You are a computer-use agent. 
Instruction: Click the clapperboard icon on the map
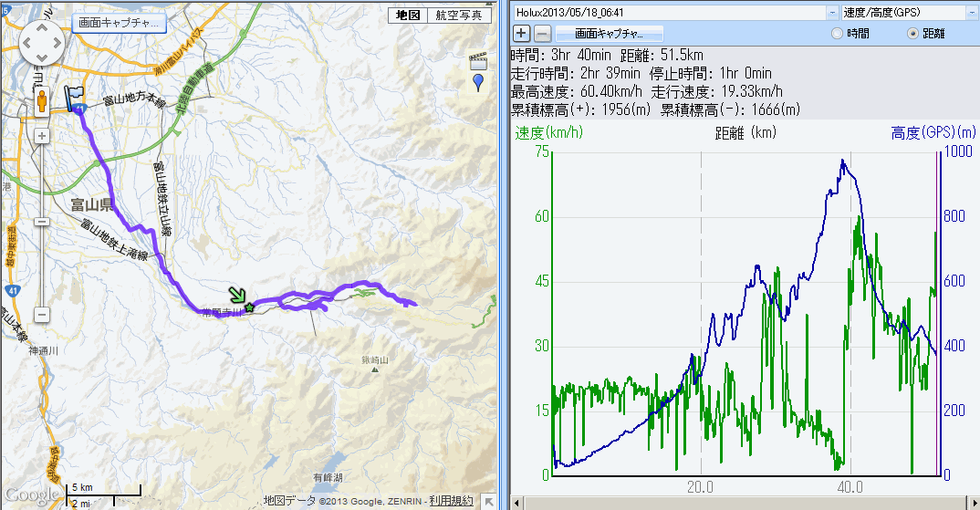477,62
